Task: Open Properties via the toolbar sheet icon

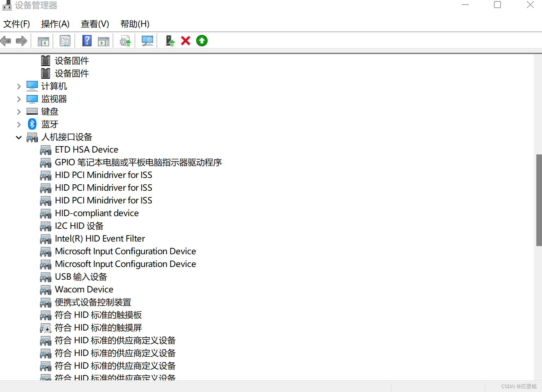Action: click(65, 41)
